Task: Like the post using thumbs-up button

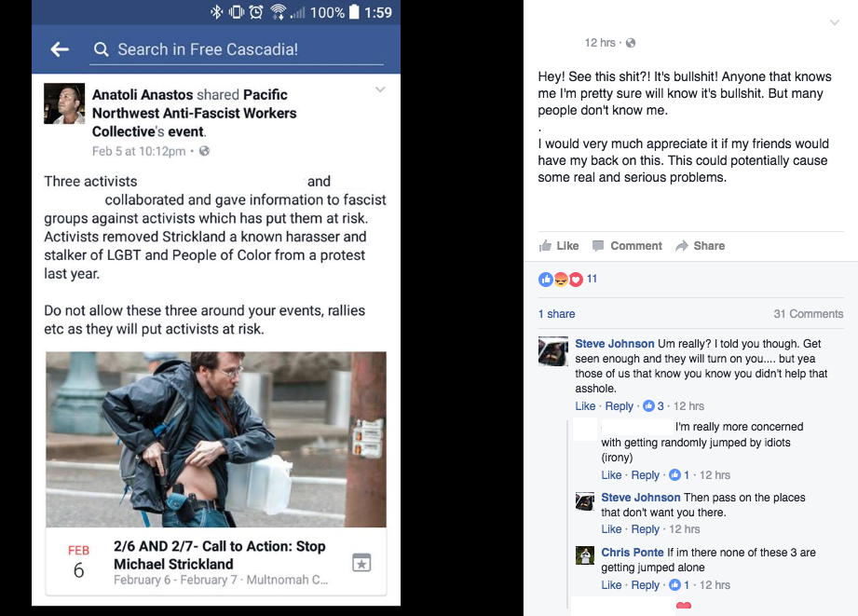Action: (x=559, y=246)
